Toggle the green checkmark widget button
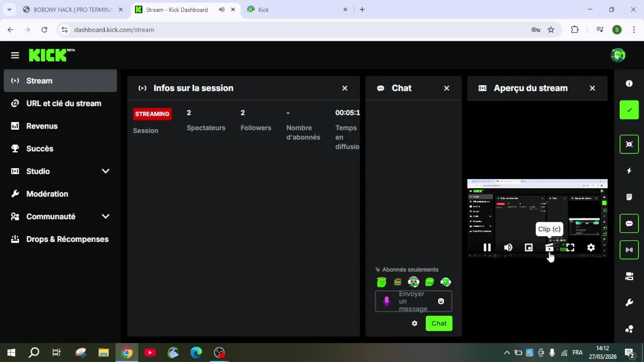644x362 pixels. point(629,110)
